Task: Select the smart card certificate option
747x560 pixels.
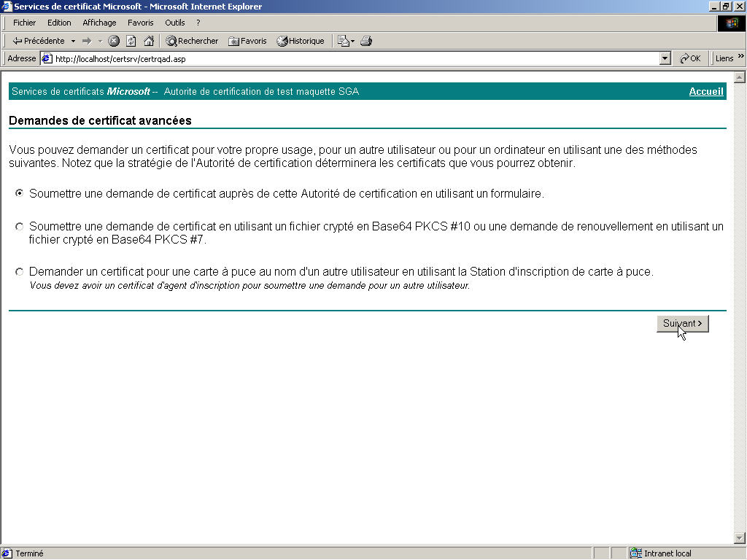Action: [x=19, y=271]
